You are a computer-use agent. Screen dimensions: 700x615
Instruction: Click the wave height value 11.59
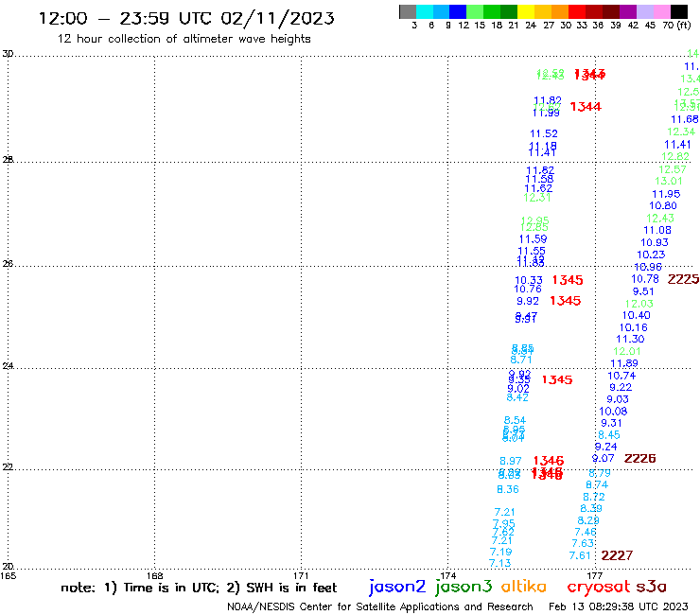533,239
